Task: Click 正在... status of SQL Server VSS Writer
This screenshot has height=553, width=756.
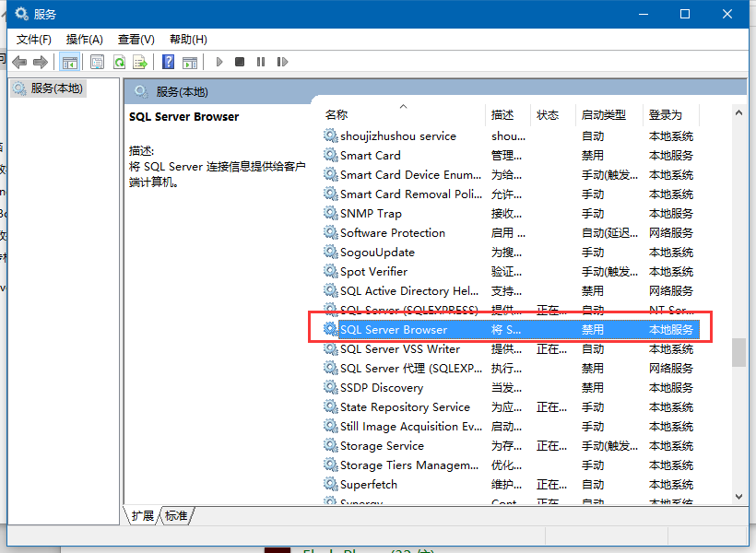Action: 551,349
